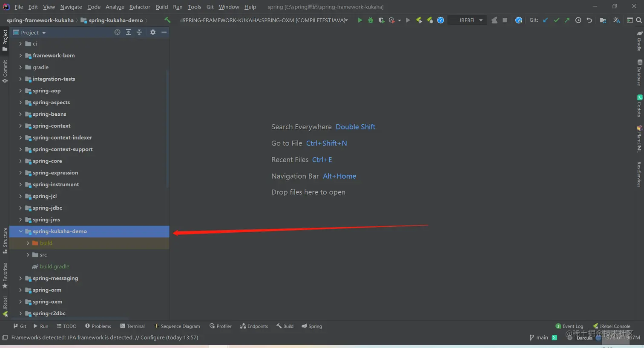Open the Structure side tab
The width and height of the screenshot is (644, 348).
click(x=5, y=241)
